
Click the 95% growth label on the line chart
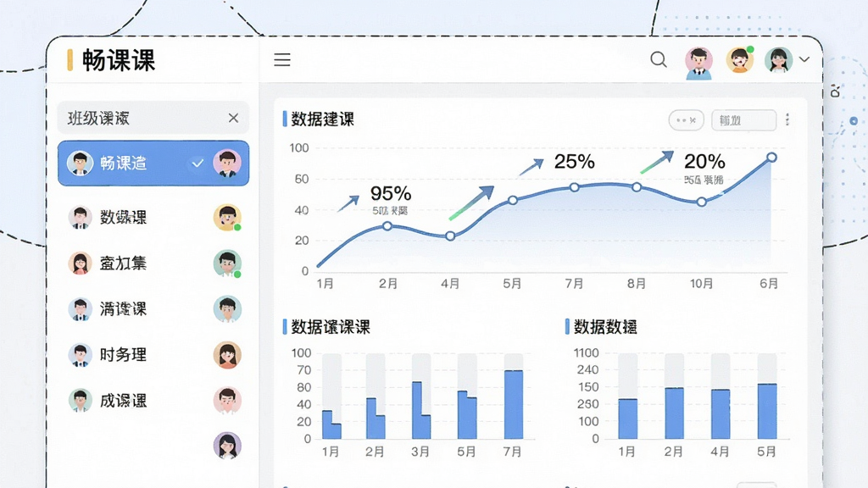pos(391,193)
